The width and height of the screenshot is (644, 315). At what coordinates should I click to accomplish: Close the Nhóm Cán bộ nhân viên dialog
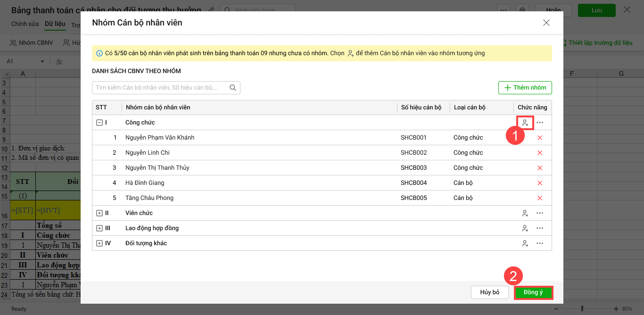(546, 23)
